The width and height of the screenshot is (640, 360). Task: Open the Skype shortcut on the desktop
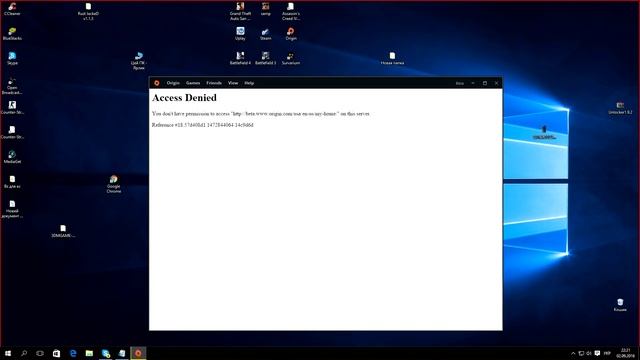(x=12, y=58)
